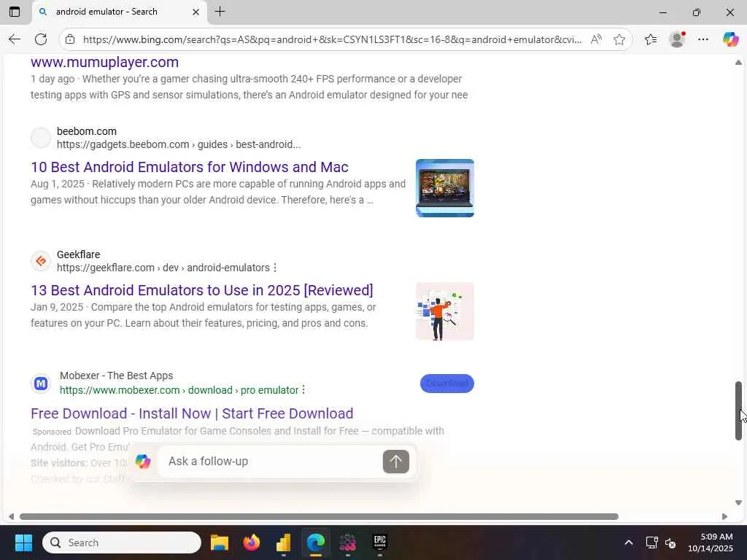Screen dimensions: 747x560
Task: Click the vertical scrollbar thumb
Action: 738,411
